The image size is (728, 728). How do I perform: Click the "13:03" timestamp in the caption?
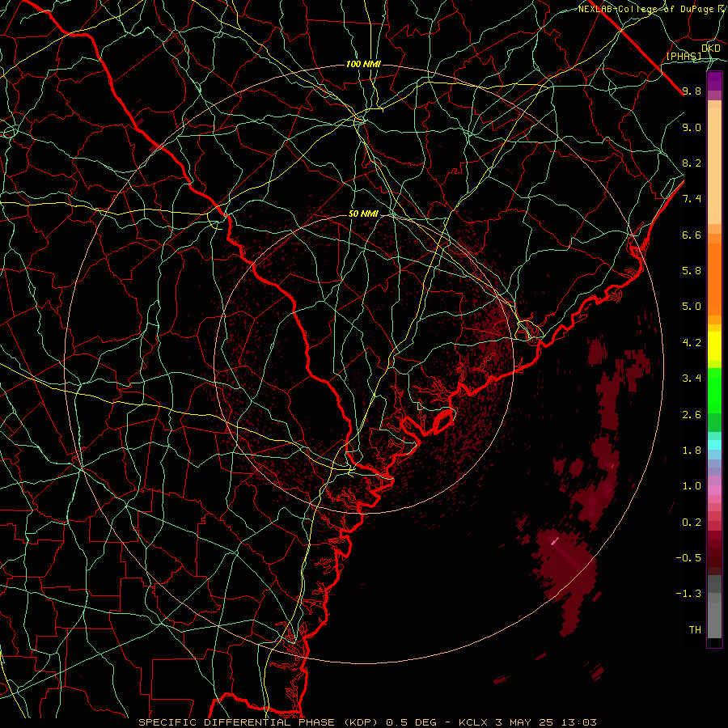tap(578, 722)
